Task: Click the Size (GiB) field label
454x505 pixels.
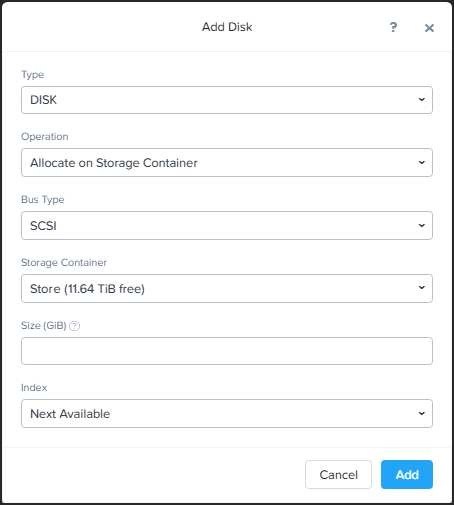Action: [44, 325]
